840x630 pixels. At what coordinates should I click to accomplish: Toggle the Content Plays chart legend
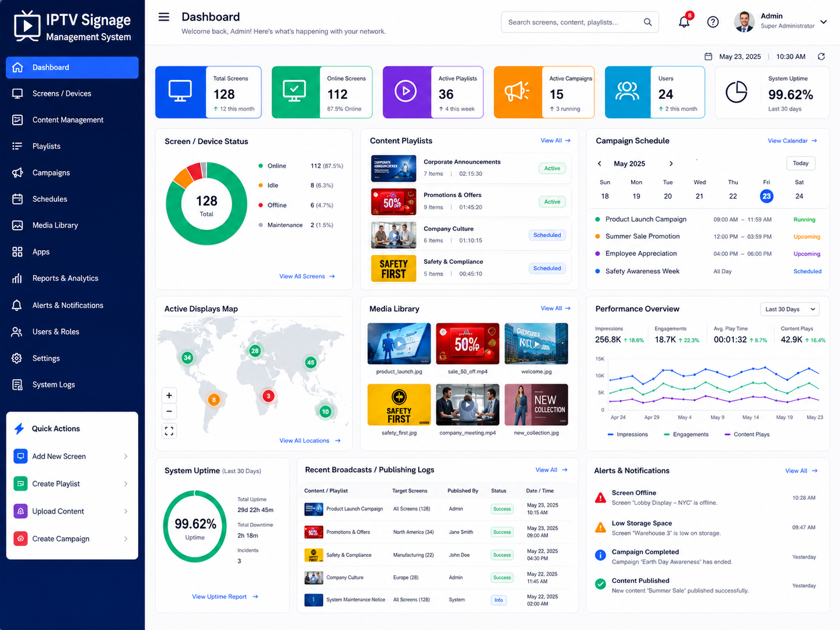click(747, 435)
